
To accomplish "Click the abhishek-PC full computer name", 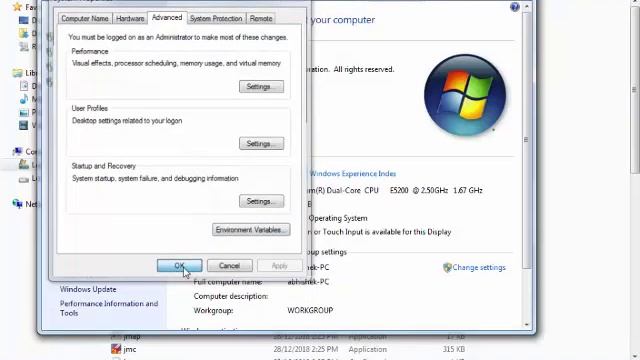I will point(308,282).
